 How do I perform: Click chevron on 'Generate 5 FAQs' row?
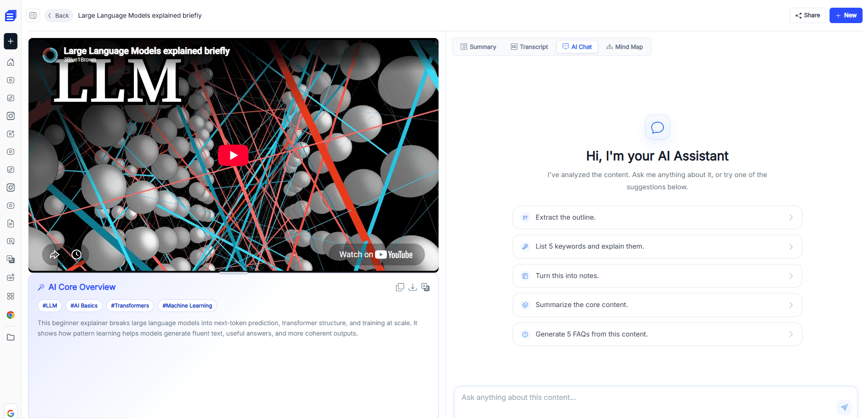(x=791, y=334)
